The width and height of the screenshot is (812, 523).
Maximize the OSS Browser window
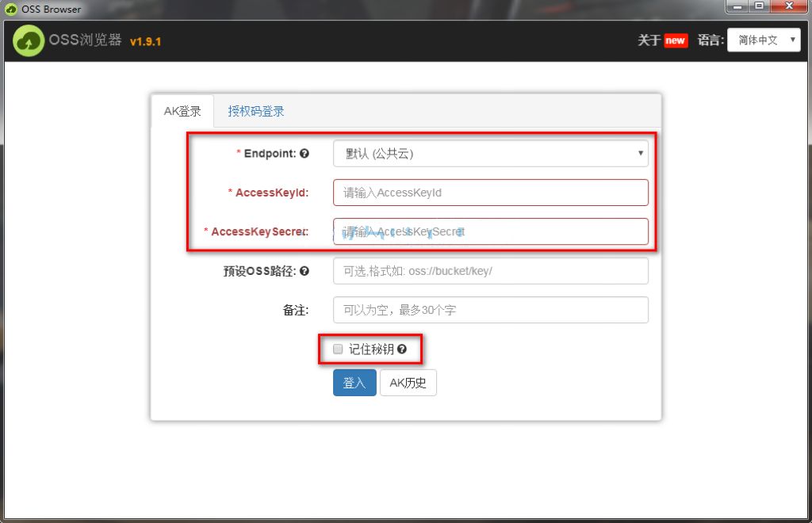760,6
